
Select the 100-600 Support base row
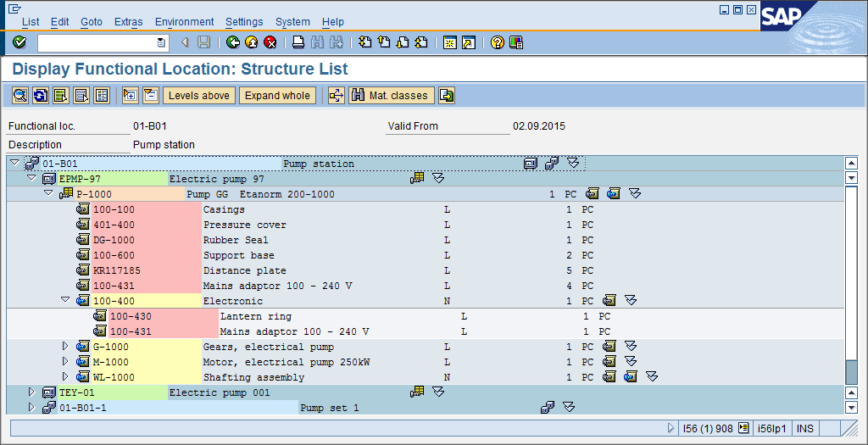point(426,255)
